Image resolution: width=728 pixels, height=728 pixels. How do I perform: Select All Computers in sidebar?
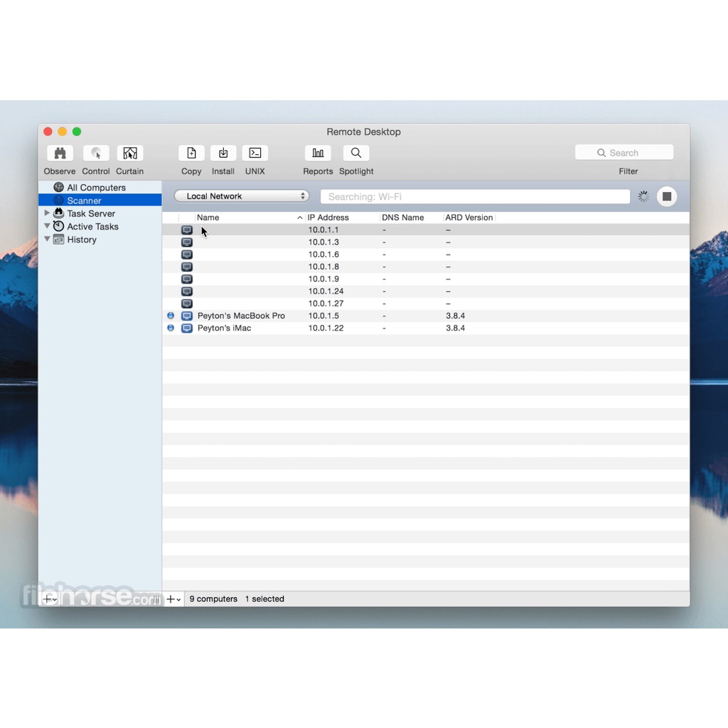(96, 188)
